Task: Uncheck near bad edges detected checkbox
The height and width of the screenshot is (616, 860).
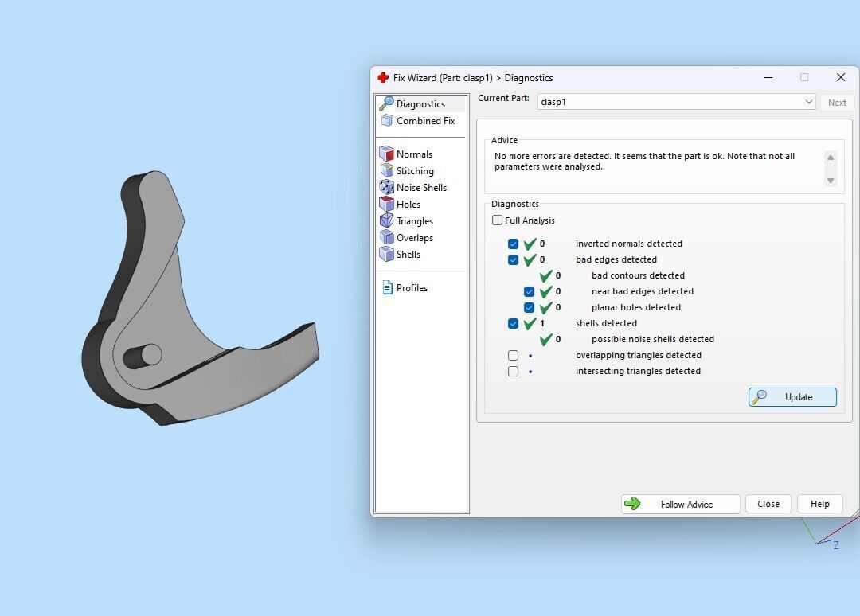Action: [x=530, y=291]
